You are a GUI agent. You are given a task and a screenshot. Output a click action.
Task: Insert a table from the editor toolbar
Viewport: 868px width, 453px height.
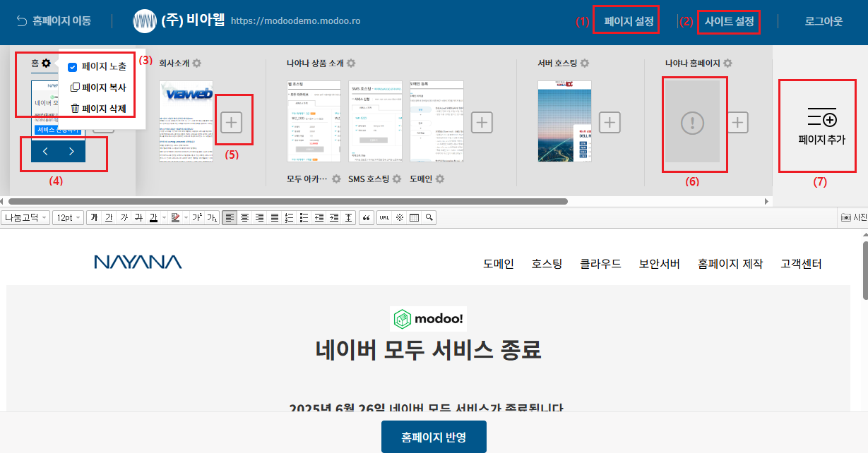click(414, 217)
